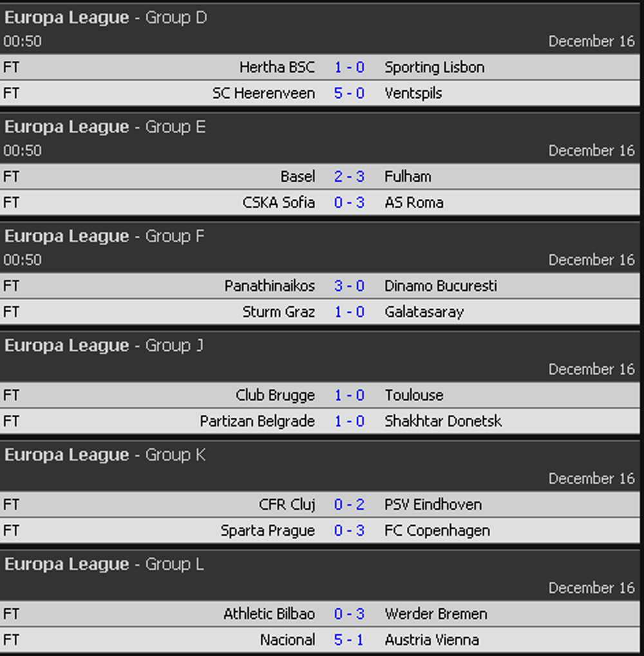This screenshot has width=644, height=656.
Task: Open the Basel 2 - 3 Fulham score
Action: 349,176
